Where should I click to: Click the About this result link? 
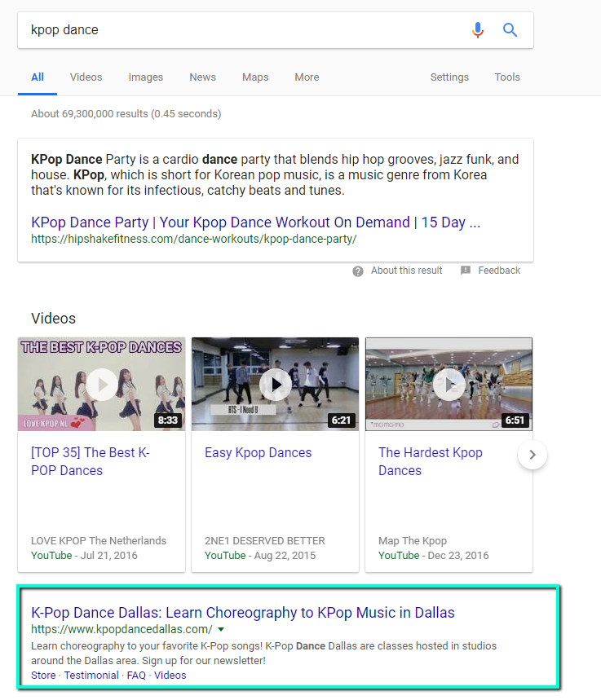[406, 271]
